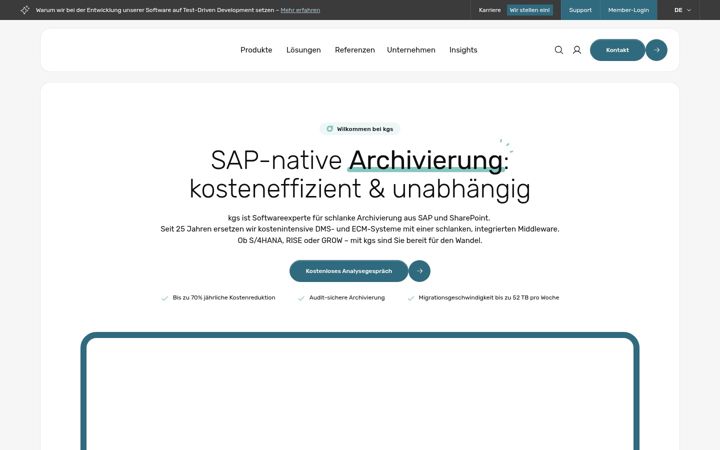Open the user account icon
Viewport: 720px width, 450px height.
(x=577, y=50)
